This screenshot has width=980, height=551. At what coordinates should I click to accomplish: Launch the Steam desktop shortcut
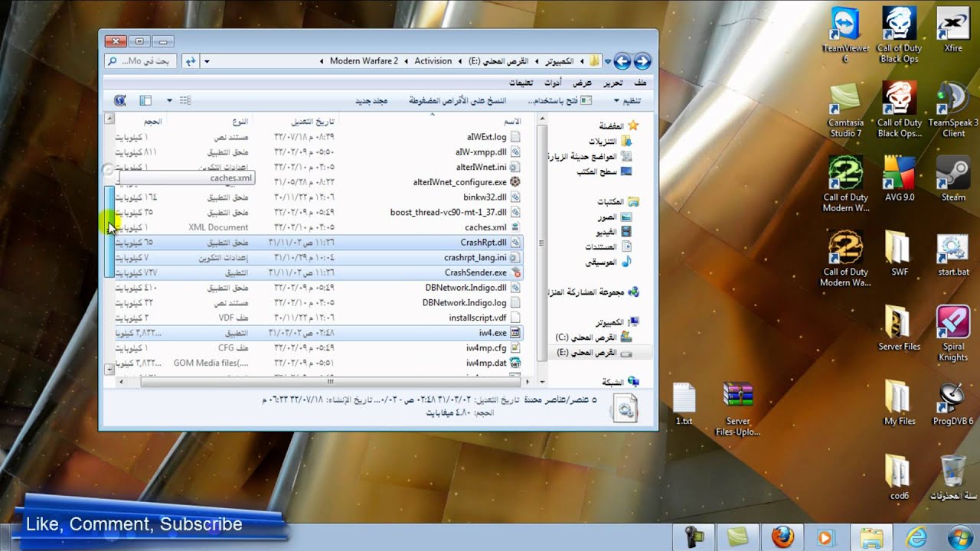tap(953, 178)
